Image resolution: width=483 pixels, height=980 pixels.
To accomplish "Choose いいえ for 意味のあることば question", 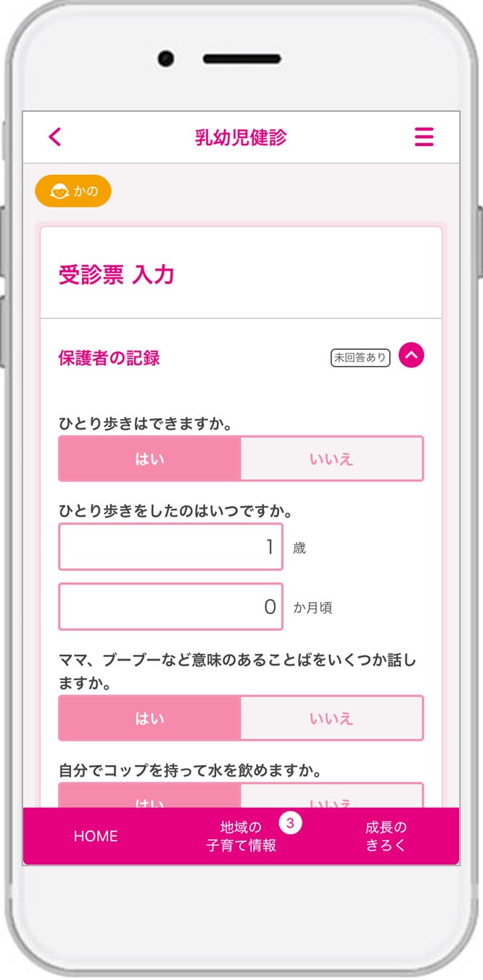I will [x=331, y=718].
